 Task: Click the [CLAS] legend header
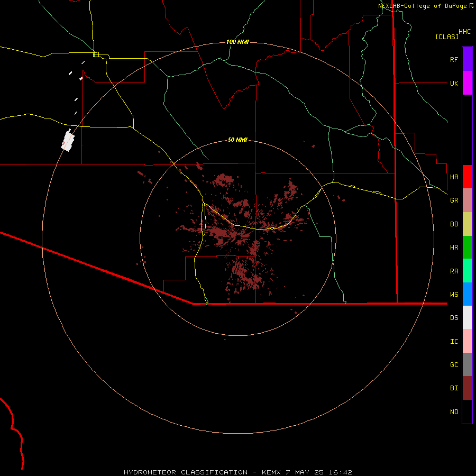coord(447,36)
